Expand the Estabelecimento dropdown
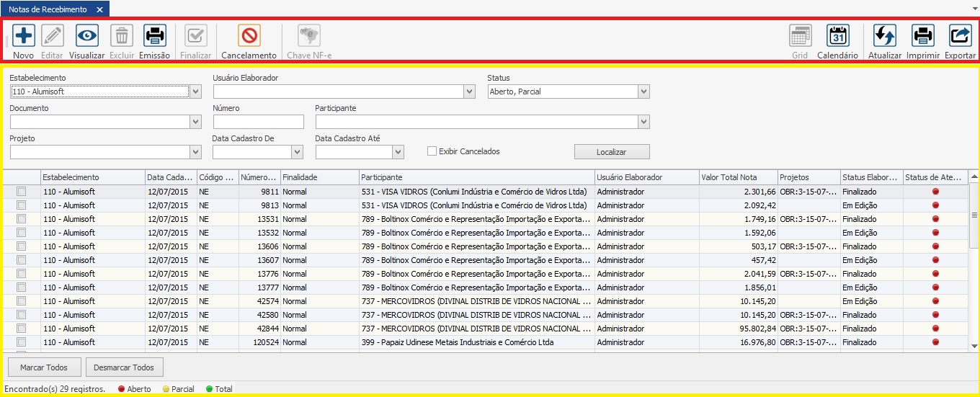The width and height of the screenshot is (980, 397). click(x=195, y=92)
